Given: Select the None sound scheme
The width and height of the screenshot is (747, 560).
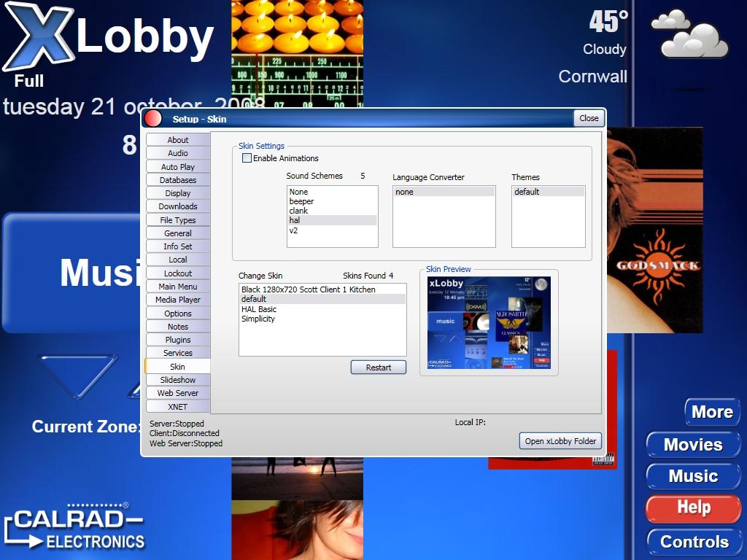Looking at the screenshot, I should (x=332, y=192).
